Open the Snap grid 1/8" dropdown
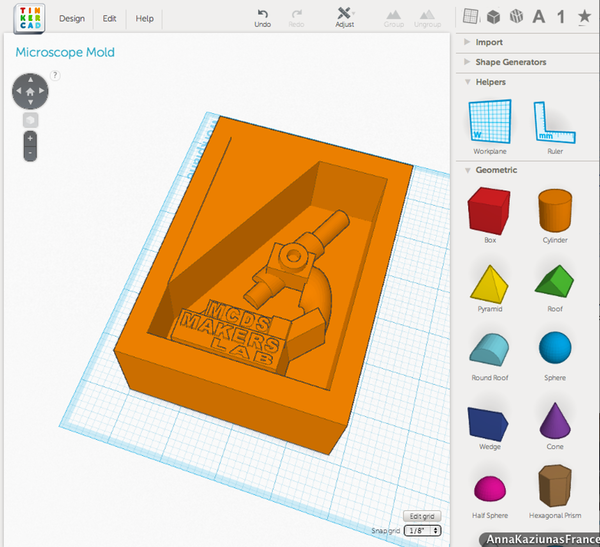 422,531
